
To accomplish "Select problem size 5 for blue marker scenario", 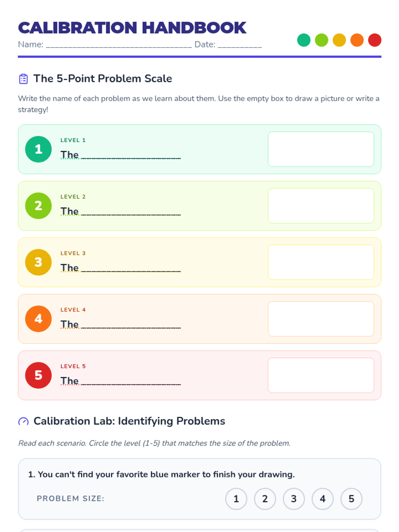I will [351, 499].
